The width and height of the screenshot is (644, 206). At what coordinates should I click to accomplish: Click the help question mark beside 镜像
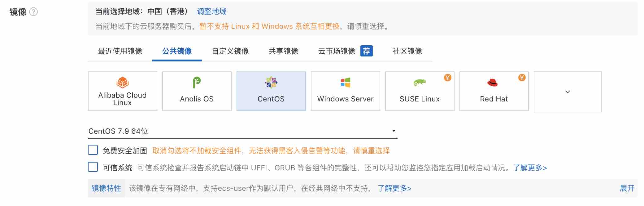tap(33, 12)
